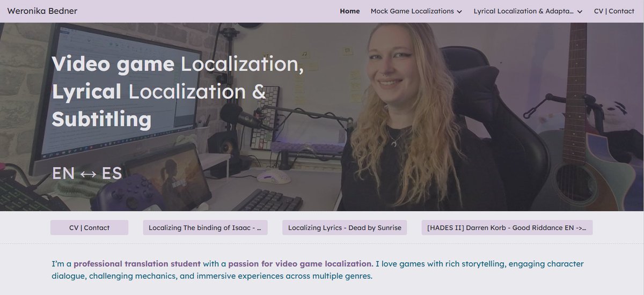Open Localizing The binding of Isaac button
This screenshot has width=644, height=295.
tap(205, 227)
